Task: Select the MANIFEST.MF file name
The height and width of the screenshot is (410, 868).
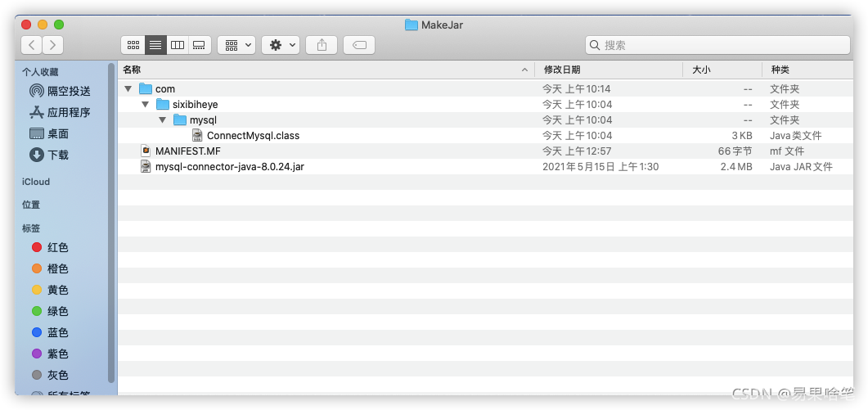Action: pos(189,151)
